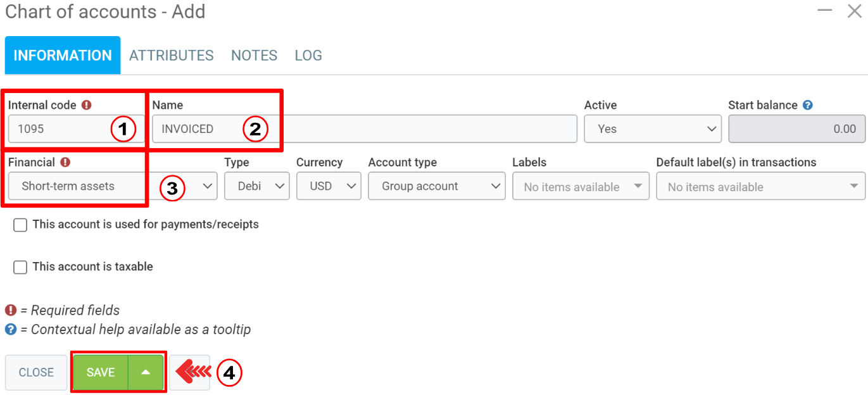
Task: Enable 'This account is used for payments/receipts'
Action: (x=20, y=225)
